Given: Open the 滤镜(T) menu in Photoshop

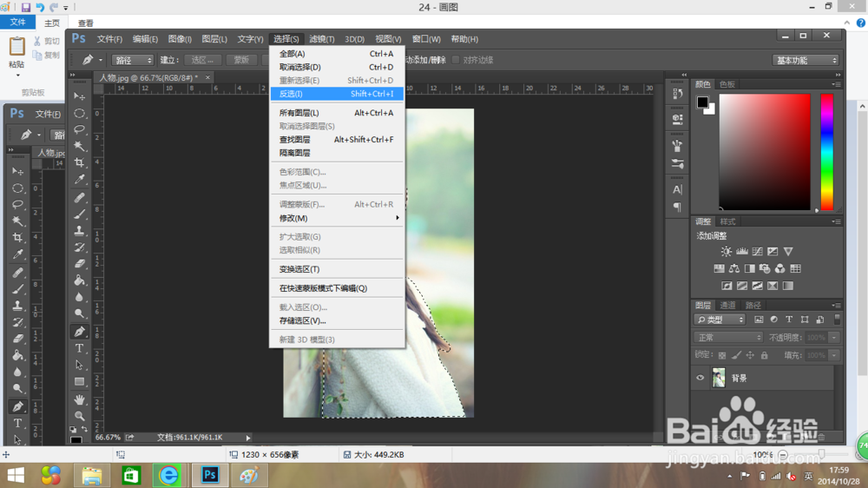Looking at the screenshot, I should [x=322, y=39].
